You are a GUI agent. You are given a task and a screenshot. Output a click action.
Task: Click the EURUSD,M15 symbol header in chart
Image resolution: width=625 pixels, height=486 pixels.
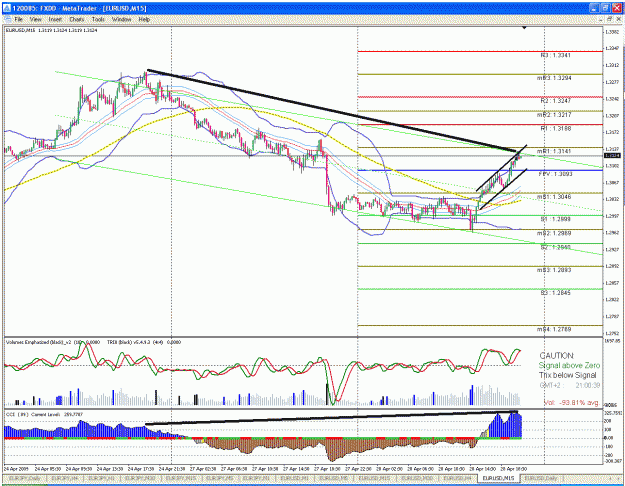coord(51,30)
